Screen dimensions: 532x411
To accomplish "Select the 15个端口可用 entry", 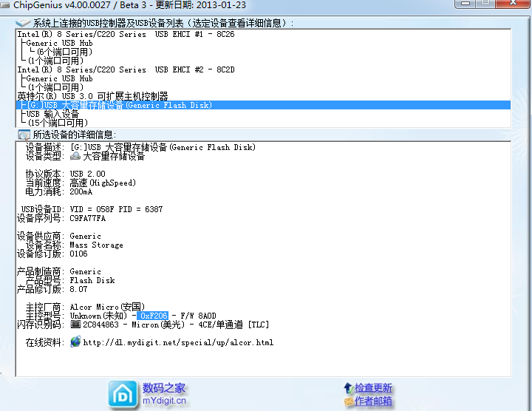I will pos(58,123).
